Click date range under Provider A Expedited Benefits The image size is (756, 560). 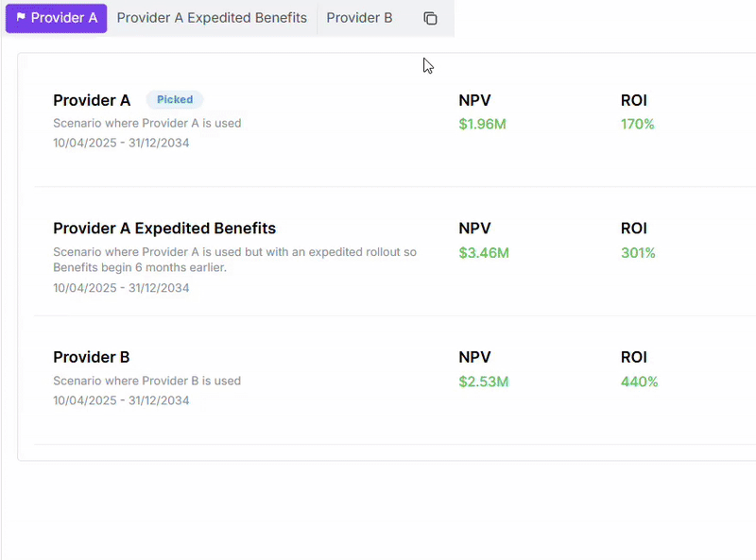[121, 288]
